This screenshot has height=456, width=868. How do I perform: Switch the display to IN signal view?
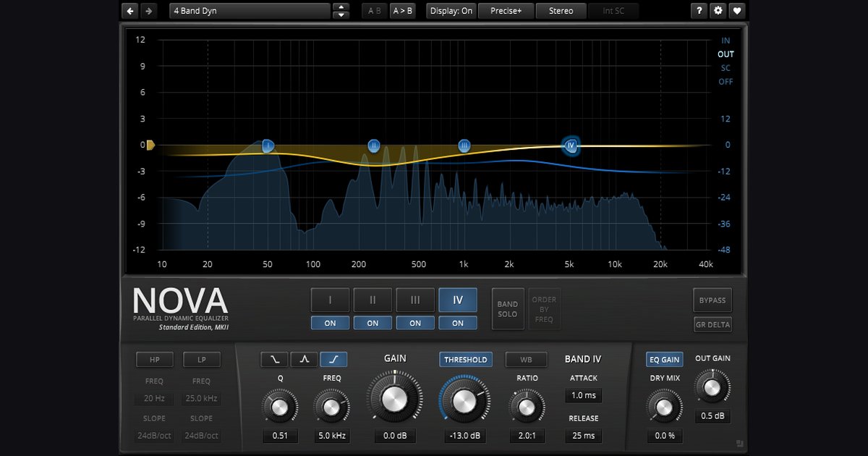725,41
